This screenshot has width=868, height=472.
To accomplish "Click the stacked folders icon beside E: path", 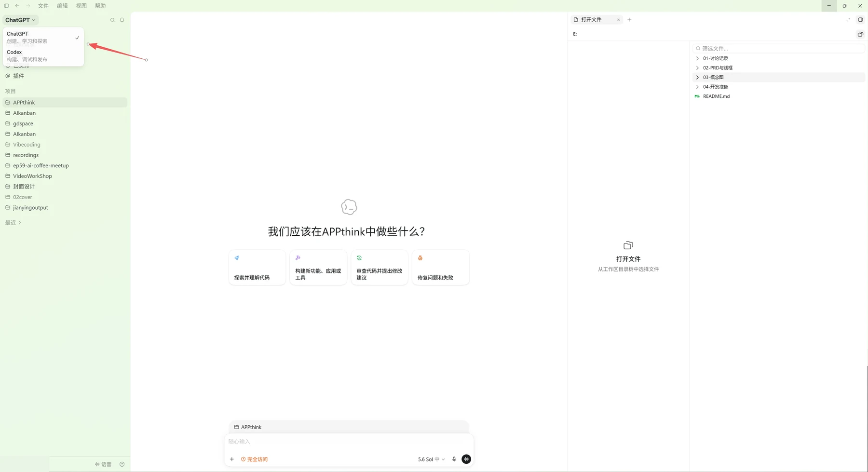I will 860,34.
